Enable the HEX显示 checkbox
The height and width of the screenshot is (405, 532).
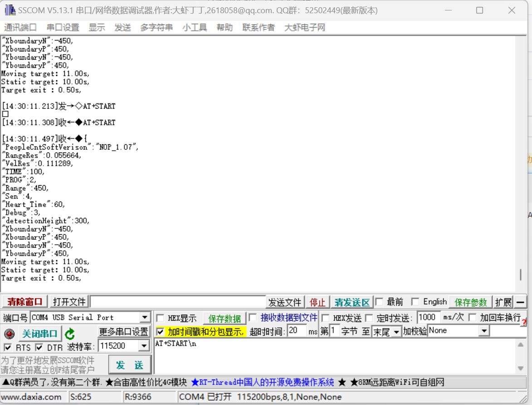(x=160, y=318)
